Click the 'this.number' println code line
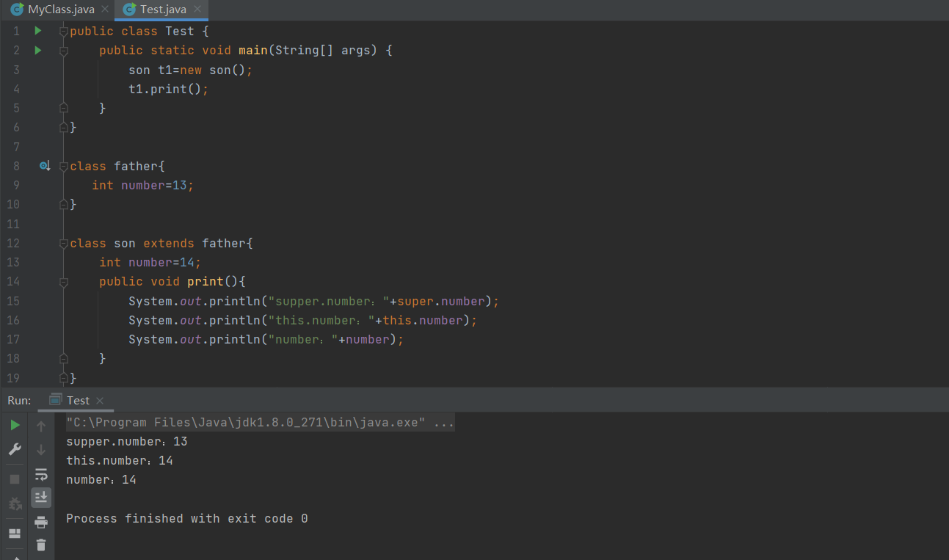Screen dimensions: 949x560 [302, 320]
